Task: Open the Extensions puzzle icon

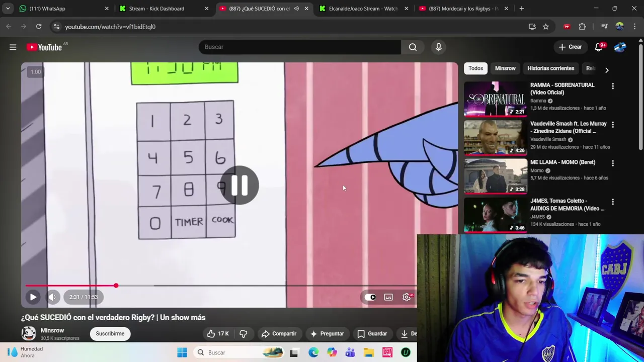Action: click(582, 27)
